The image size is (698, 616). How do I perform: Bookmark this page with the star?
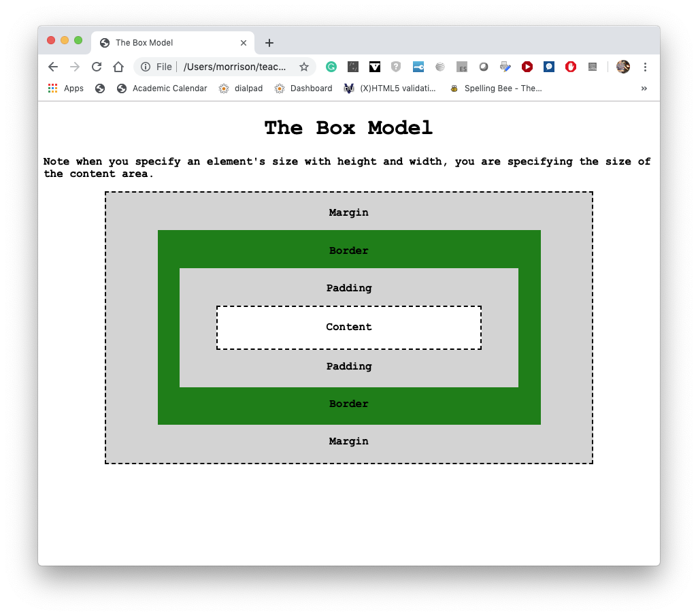[304, 67]
